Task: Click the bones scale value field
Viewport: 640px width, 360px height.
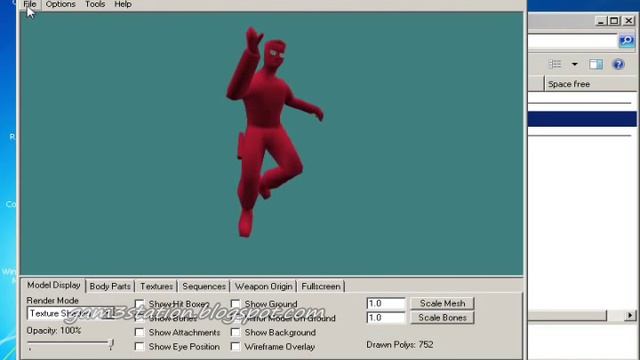Action: 385,318
